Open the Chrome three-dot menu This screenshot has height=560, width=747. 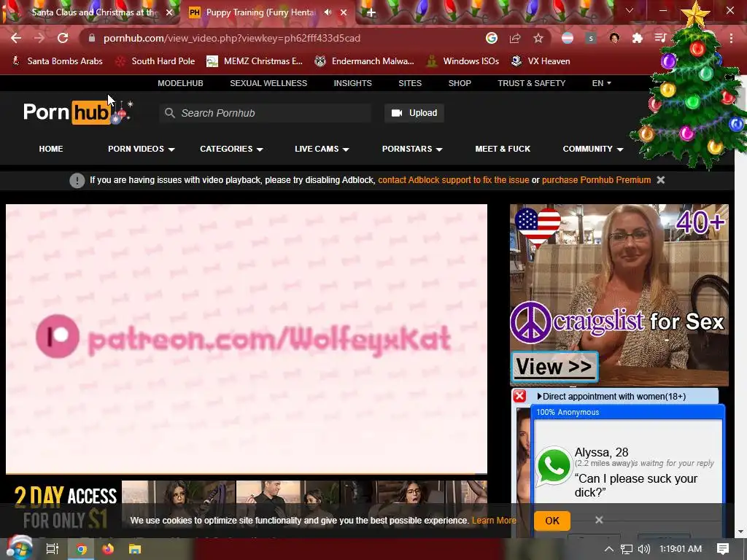(731, 38)
